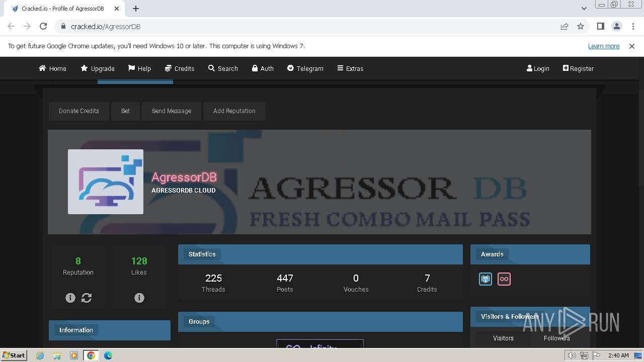
Task: Click the Bet button
Action: click(125, 111)
